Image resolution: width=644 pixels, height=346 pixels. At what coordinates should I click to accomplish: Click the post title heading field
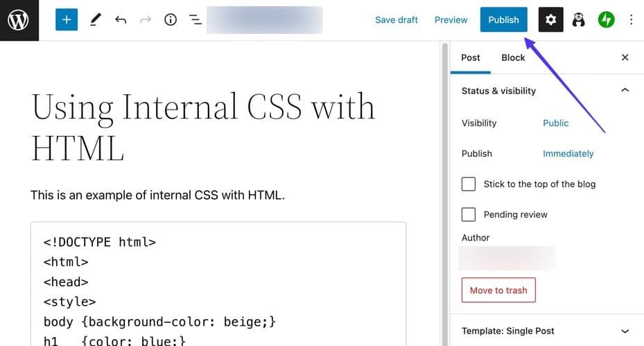(203, 127)
